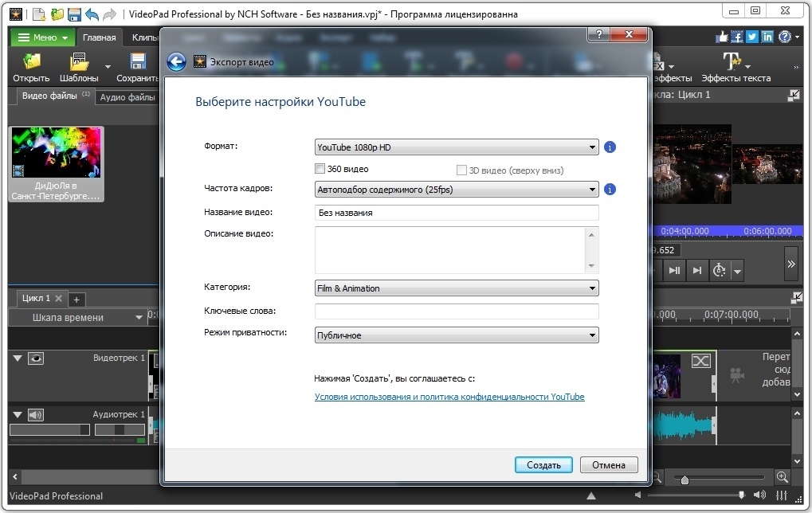812x513 pixels.
Task: Open the frame rate info icon
Action: click(610, 190)
